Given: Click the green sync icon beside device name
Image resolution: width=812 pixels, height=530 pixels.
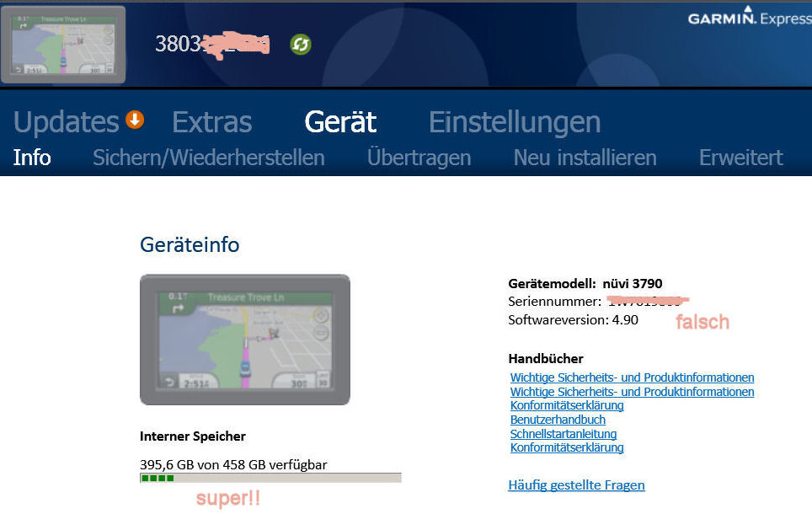Looking at the screenshot, I should coord(301,45).
